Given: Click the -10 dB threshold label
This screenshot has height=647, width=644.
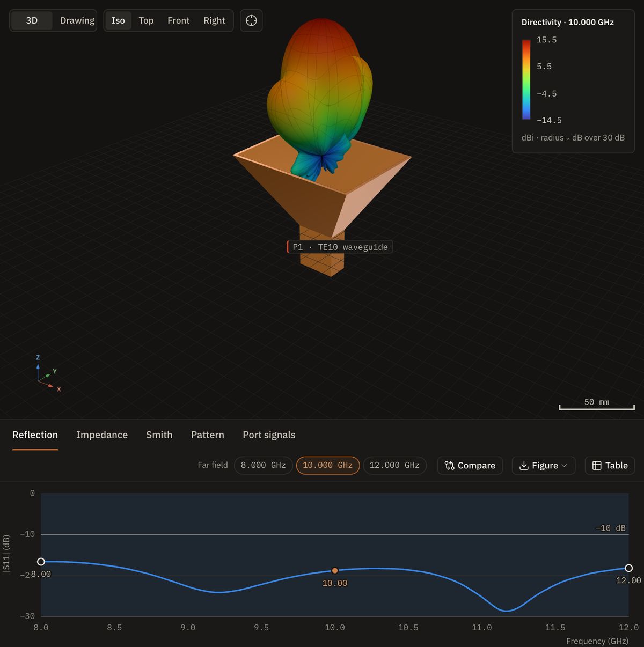Looking at the screenshot, I should click(611, 528).
